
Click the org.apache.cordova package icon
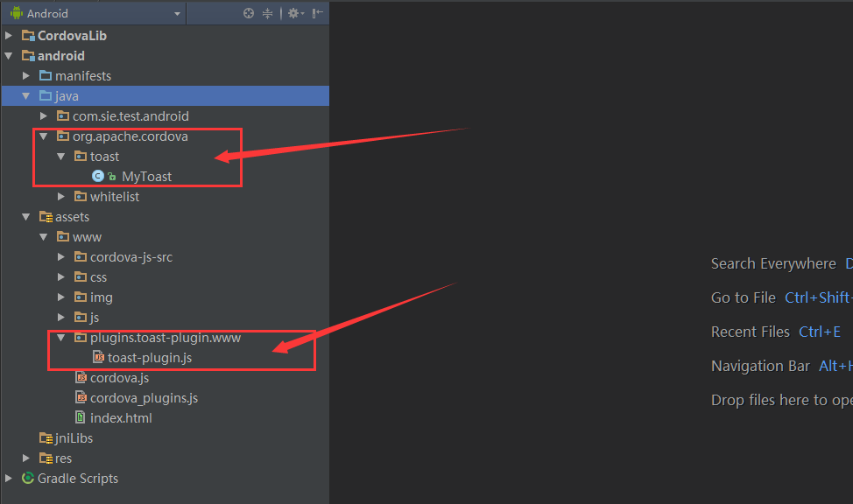tap(63, 136)
